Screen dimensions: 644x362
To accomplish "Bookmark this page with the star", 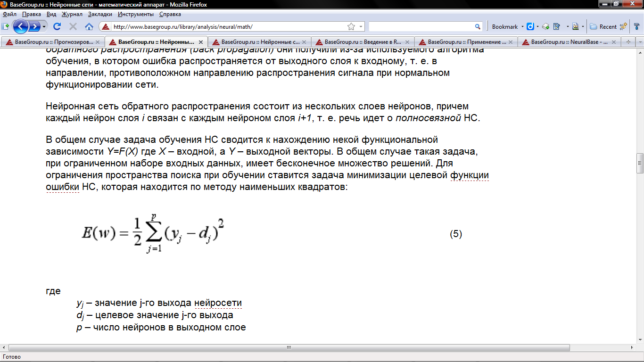I will (x=351, y=26).
